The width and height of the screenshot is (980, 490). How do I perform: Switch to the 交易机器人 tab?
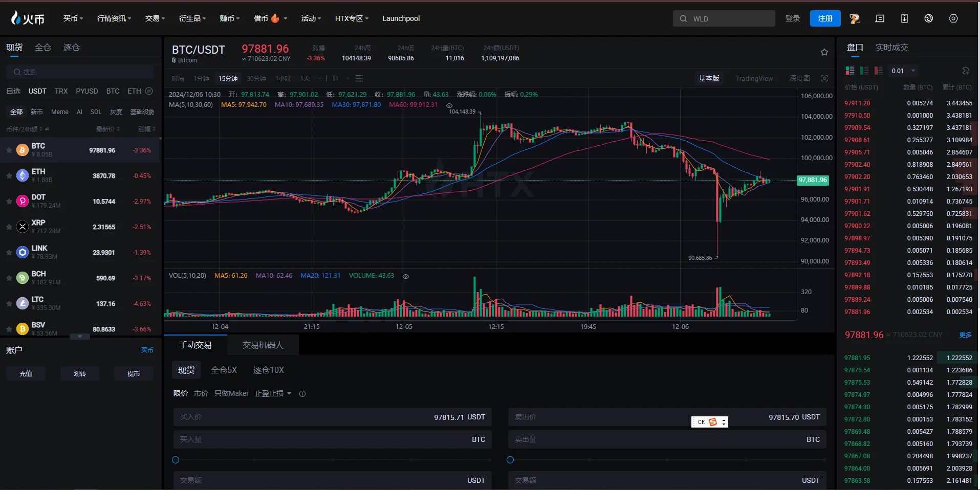click(263, 345)
